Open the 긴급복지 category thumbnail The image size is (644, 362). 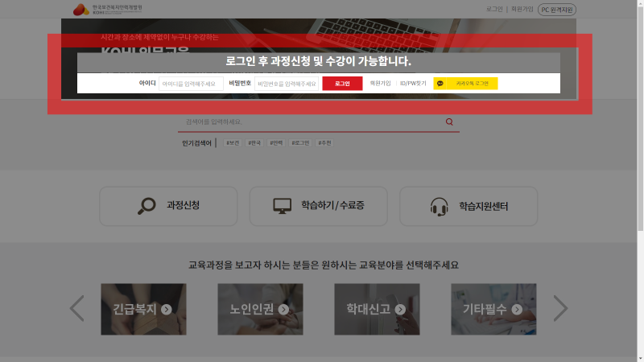tap(143, 309)
